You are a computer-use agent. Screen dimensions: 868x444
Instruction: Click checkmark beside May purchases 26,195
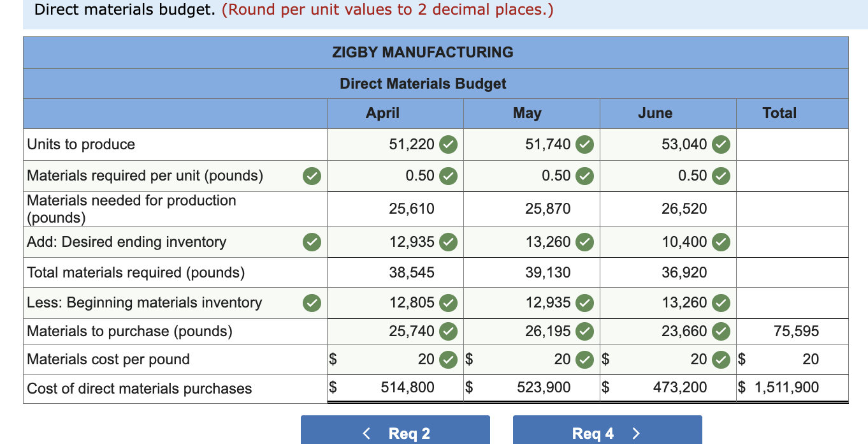pos(584,331)
